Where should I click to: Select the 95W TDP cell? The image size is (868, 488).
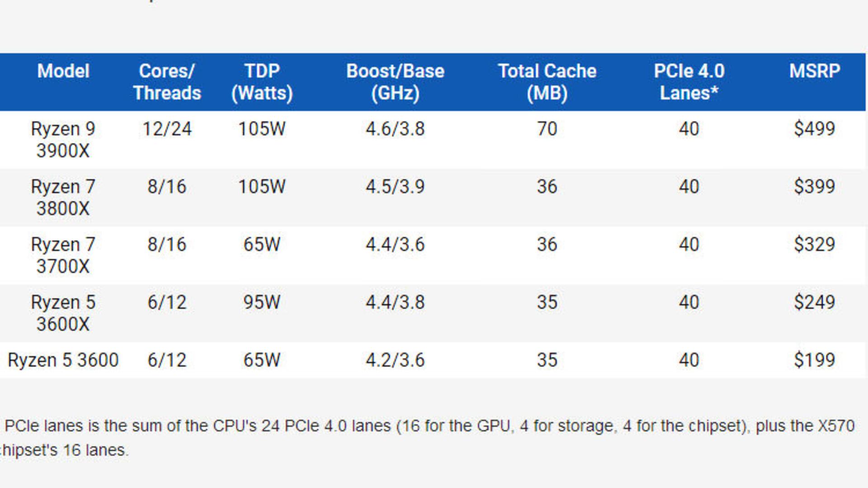262,303
